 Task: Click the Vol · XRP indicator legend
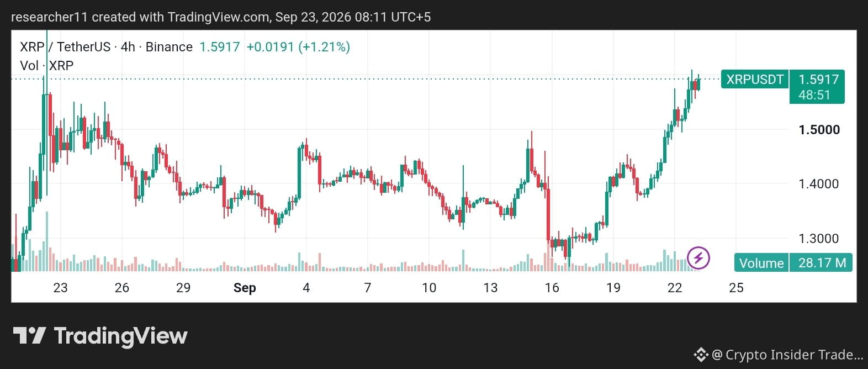click(x=46, y=66)
